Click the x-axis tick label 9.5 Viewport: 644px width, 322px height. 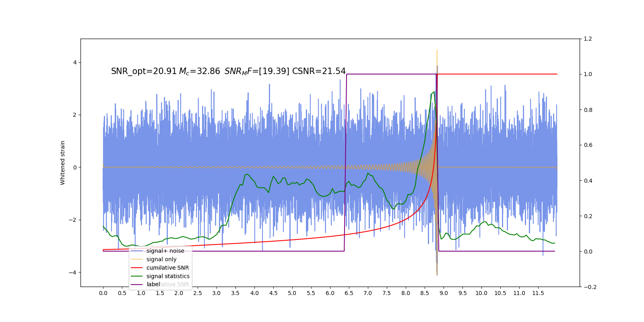point(462,293)
